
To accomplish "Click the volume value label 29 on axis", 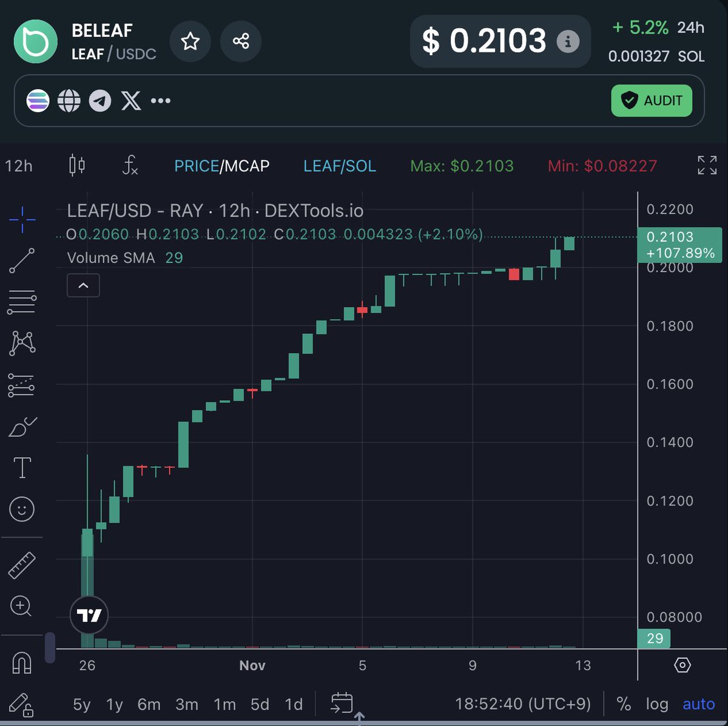I will coord(655,639).
